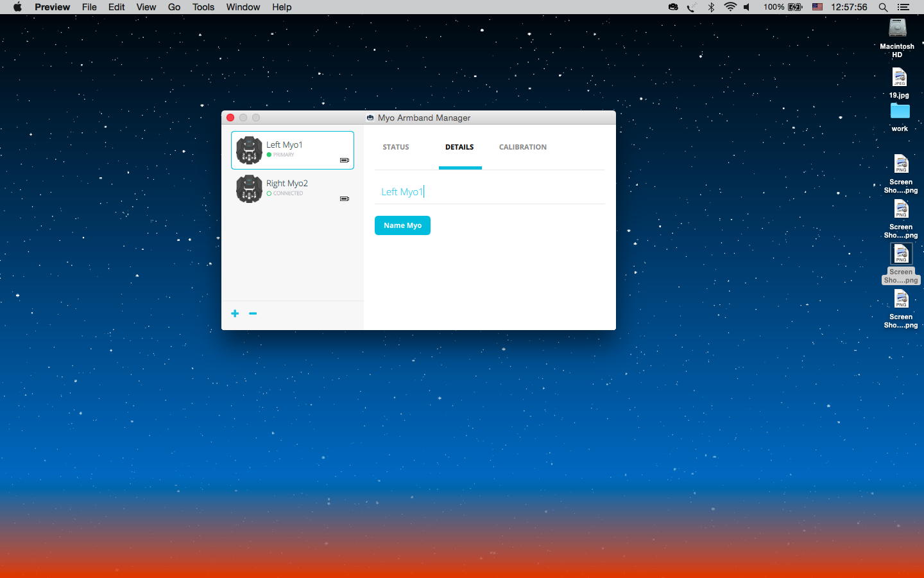Open the Window menu

243,7
